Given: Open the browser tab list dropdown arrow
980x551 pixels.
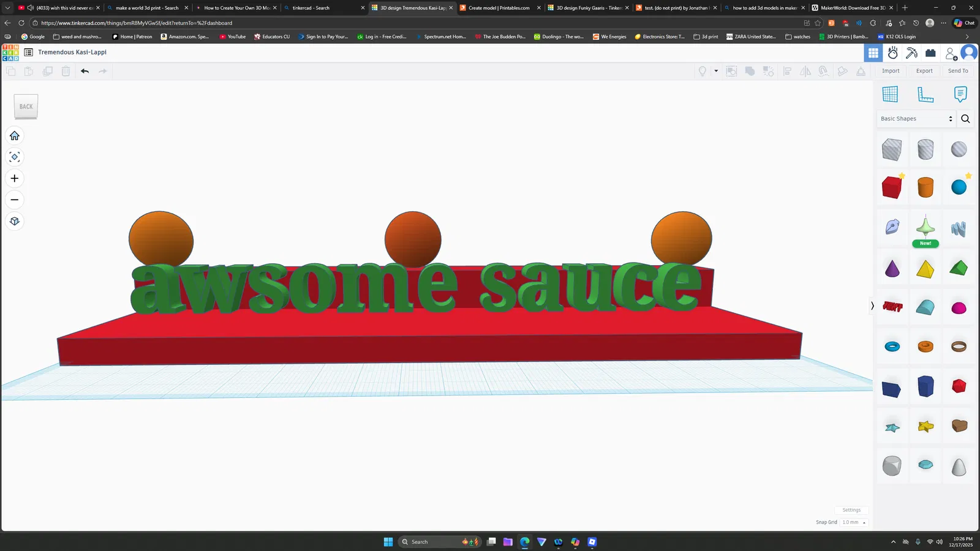Looking at the screenshot, I should coord(7,8).
